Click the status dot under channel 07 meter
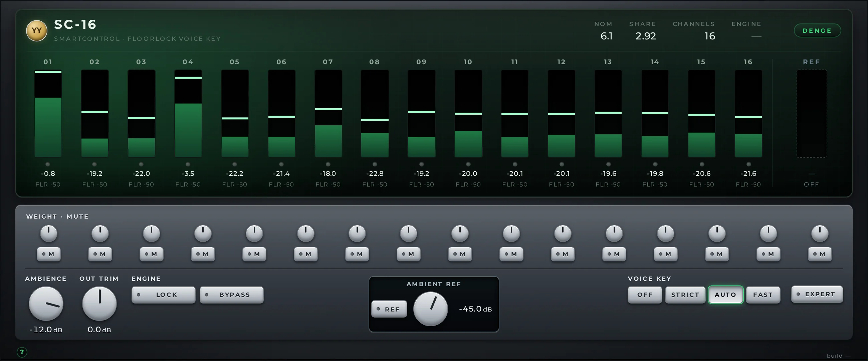868x361 pixels. click(328, 164)
